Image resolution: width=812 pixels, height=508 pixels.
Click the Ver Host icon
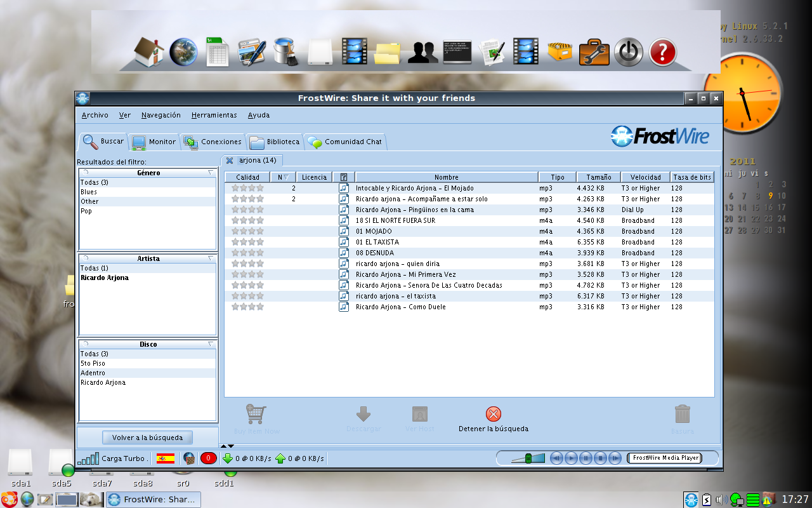pyautogui.click(x=420, y=419)
